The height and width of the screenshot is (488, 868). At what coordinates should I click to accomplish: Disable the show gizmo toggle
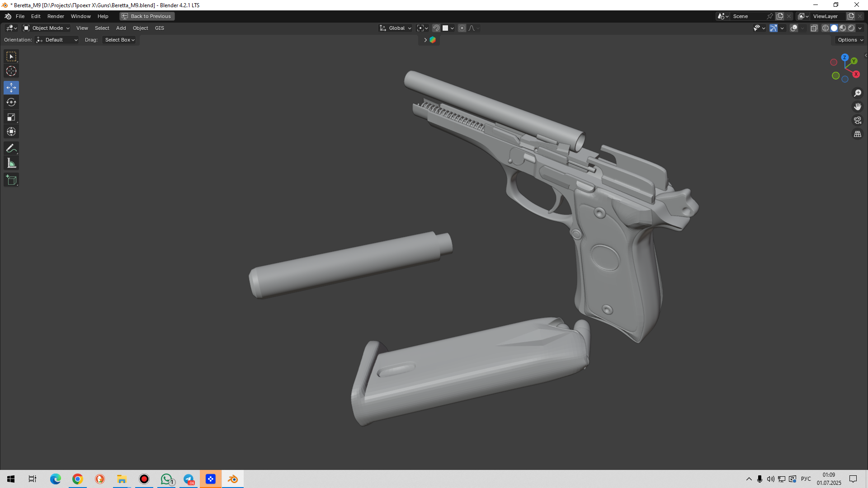click(773, 28)
